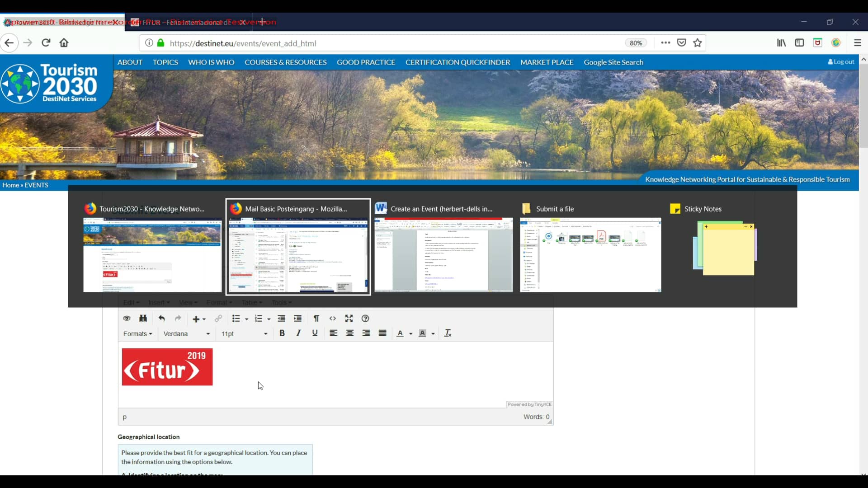The image size is (868, 488).
Task: Go to the browser home page icon
Action: coord(64,43)
